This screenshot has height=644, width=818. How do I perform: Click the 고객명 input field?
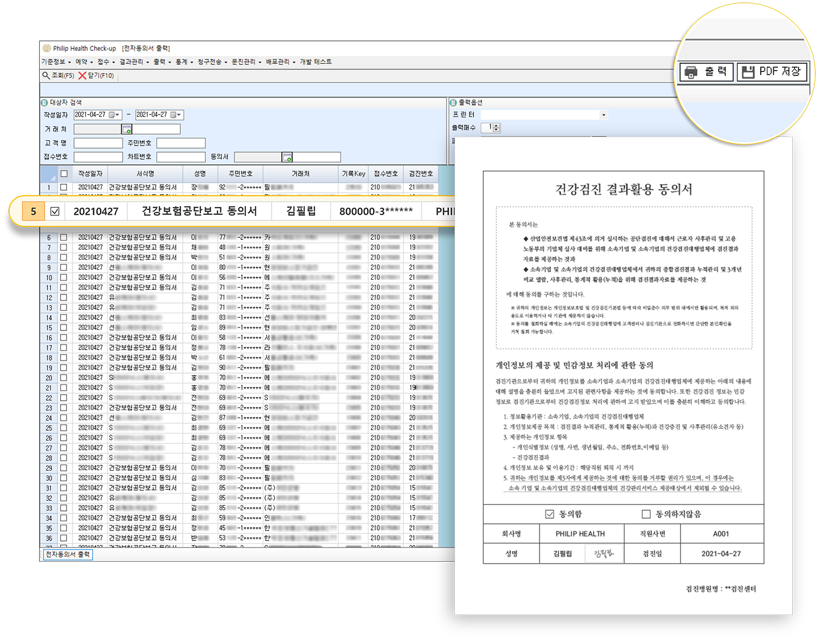(x=98, y=143)
